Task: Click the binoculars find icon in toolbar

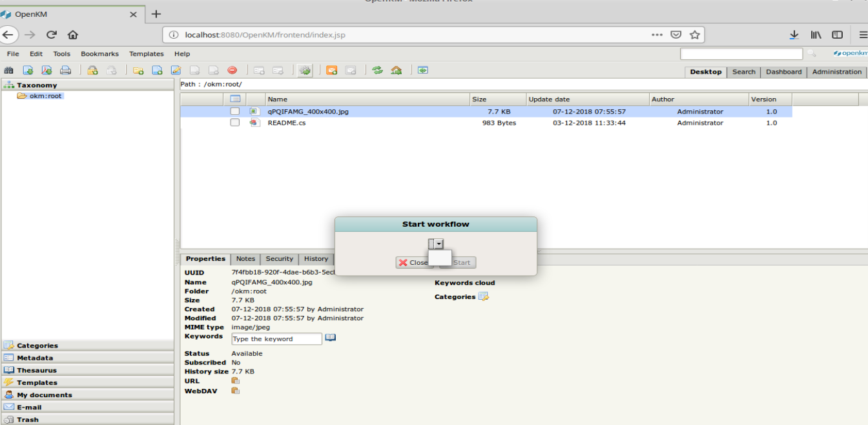Action: pos(9,70)
